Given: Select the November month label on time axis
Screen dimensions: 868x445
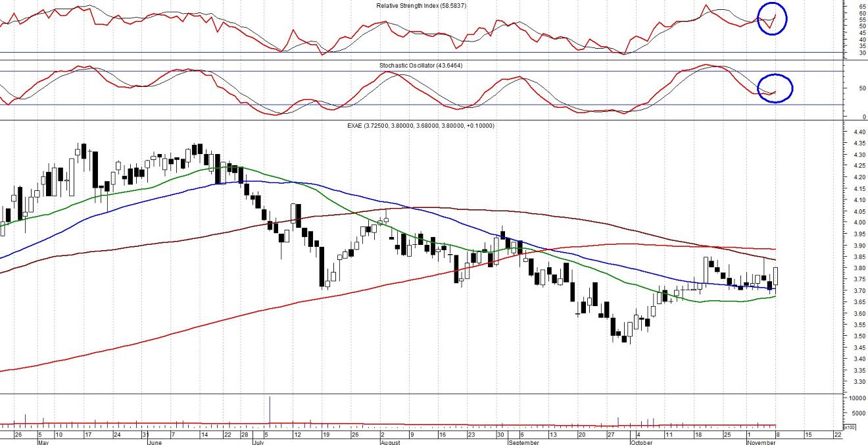Looking at the screenshot, I should (x=761, y=442).
